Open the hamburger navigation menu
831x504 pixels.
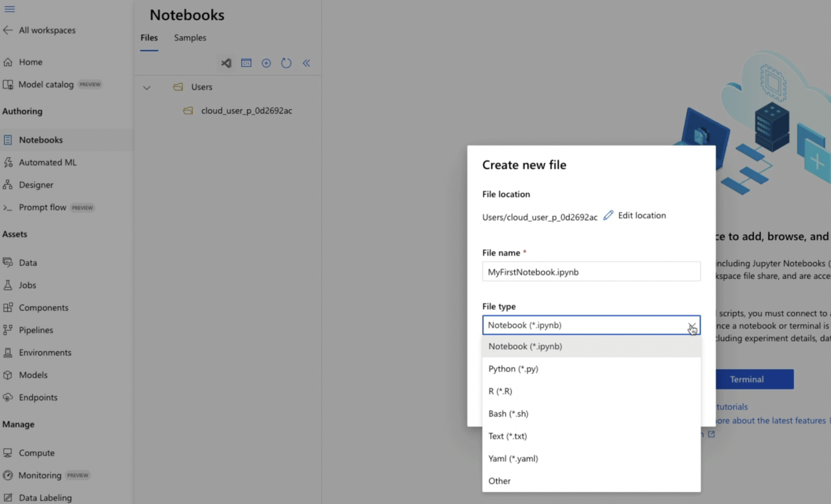(x=9, y=9)
